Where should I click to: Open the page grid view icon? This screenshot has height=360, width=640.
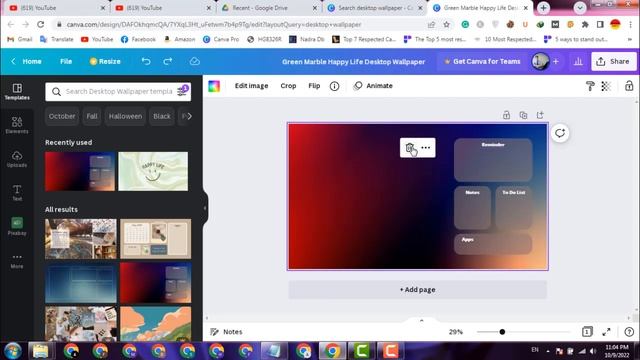587,332
